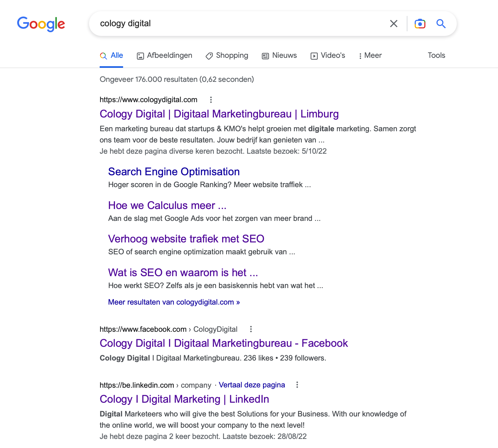Open Search Engine Optimisation sitelink
The image size is (498, 448).
point(174,172)
